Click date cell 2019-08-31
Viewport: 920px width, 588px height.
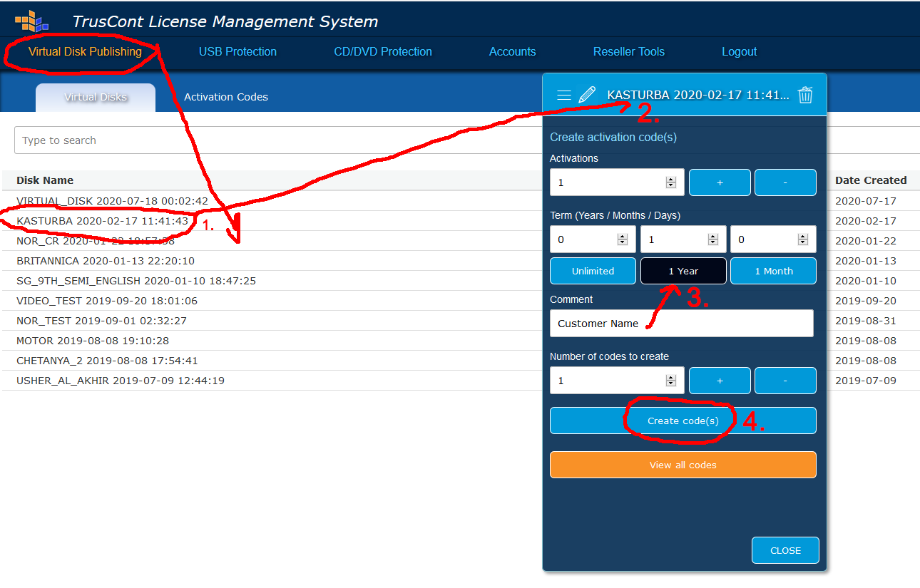866,321
